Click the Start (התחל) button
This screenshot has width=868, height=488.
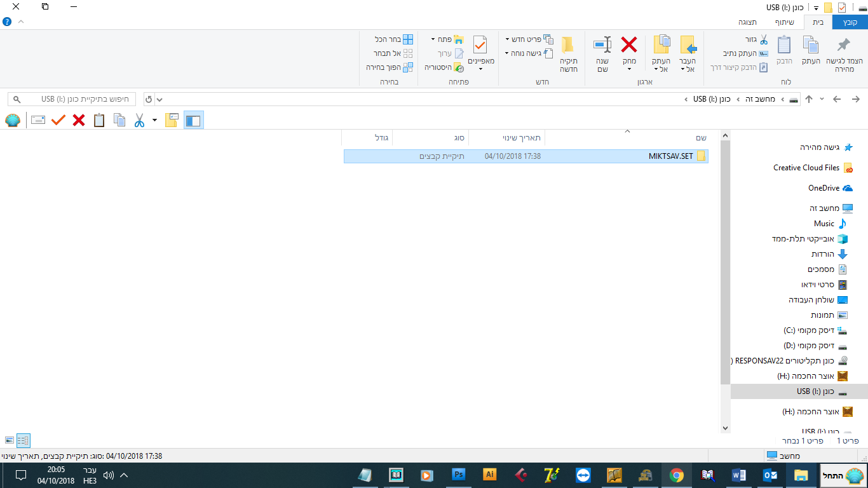(x=843, y=475)
